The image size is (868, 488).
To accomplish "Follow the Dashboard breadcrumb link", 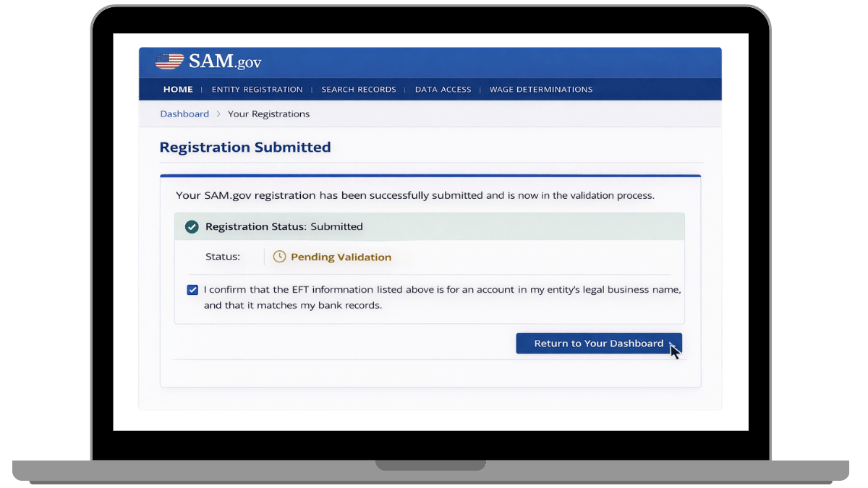I will (x=184, y=114).
